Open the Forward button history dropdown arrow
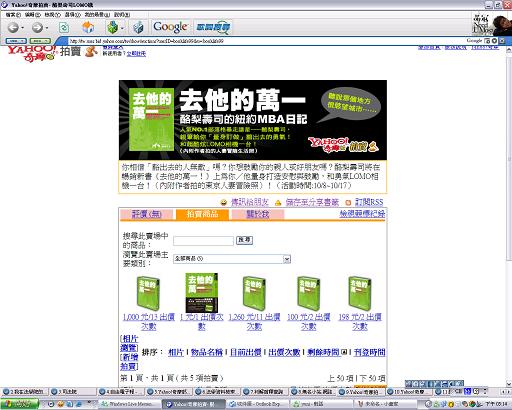The width and height of the screenshot is (512, 410). (47, 28)
